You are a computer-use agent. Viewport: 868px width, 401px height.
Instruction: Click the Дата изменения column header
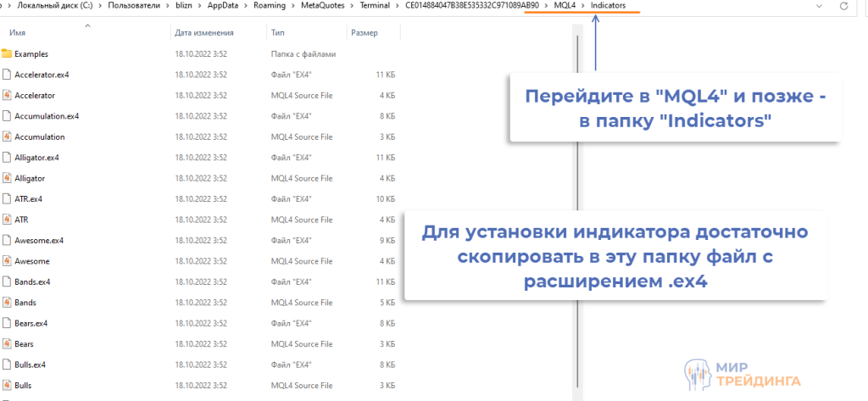(203, 33)
